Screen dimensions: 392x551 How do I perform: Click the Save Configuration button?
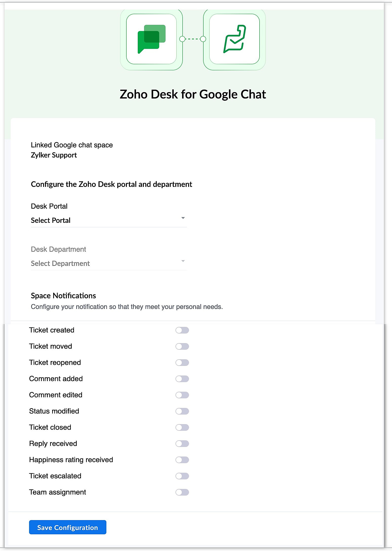click(x=68, y=527)
